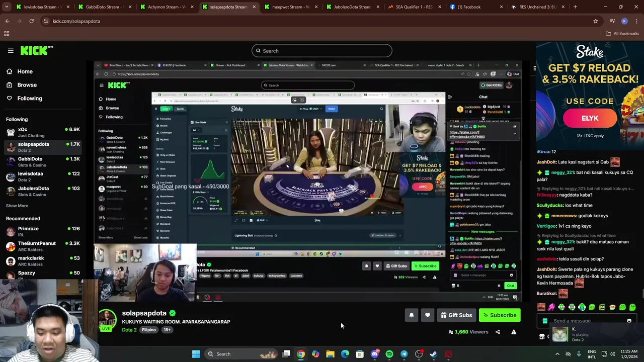The image size is (644, 362).
Task: Open JaboleroDota in sidebar list
Action: (x=43, y=191)
